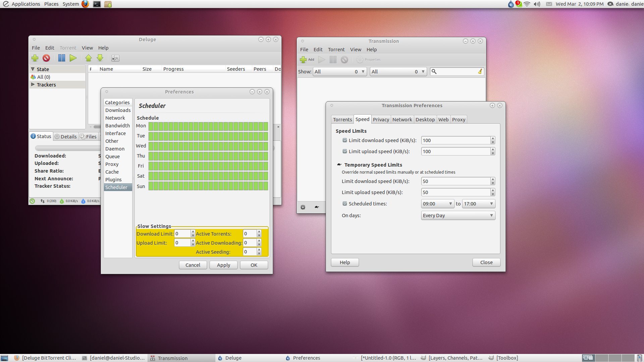This screenshot has height=362, width=644.
Task: Click Transmission remove torrent icon
Action: point(344,60)
